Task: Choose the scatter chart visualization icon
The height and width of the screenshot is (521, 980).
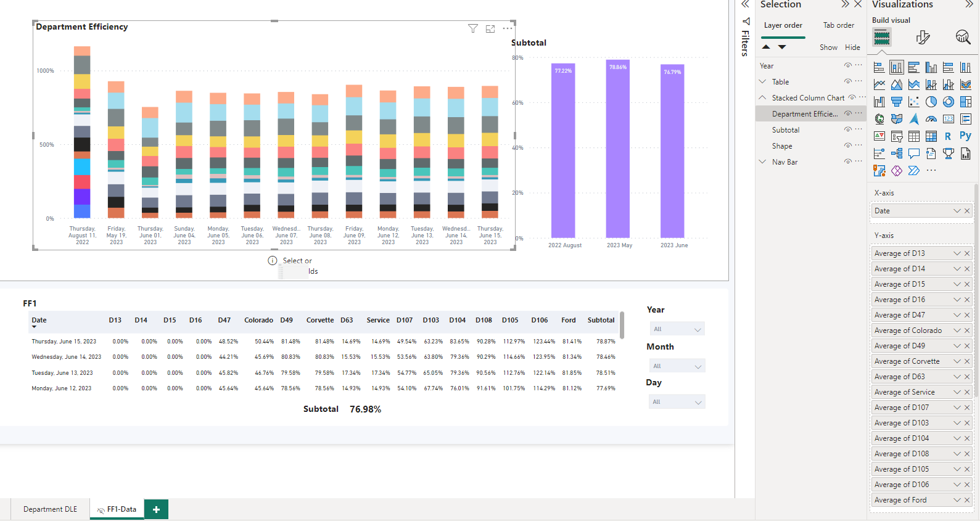Action: 914,102
